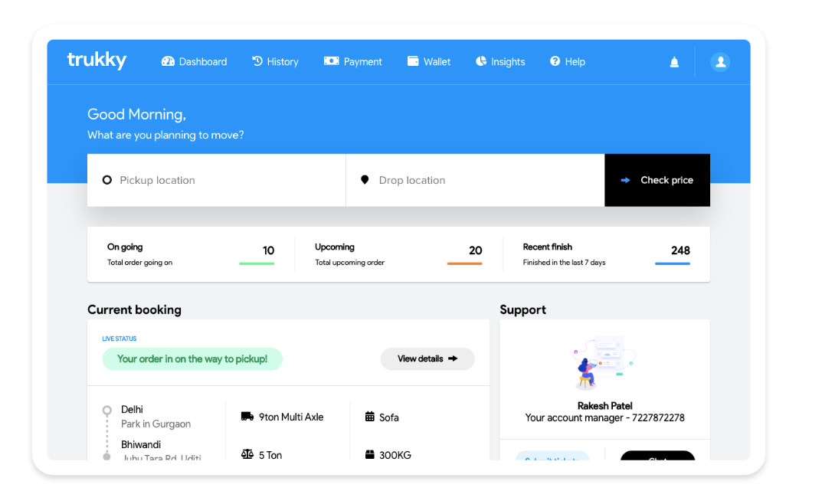The image size is (822, 504).
Task: Open the On going orders card
Action: click(191, 254)
